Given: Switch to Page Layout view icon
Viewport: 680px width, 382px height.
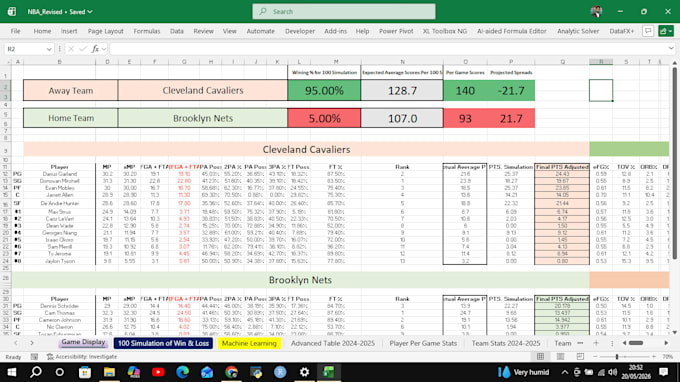Looking at the screenshot, I should tap(560, 356).
